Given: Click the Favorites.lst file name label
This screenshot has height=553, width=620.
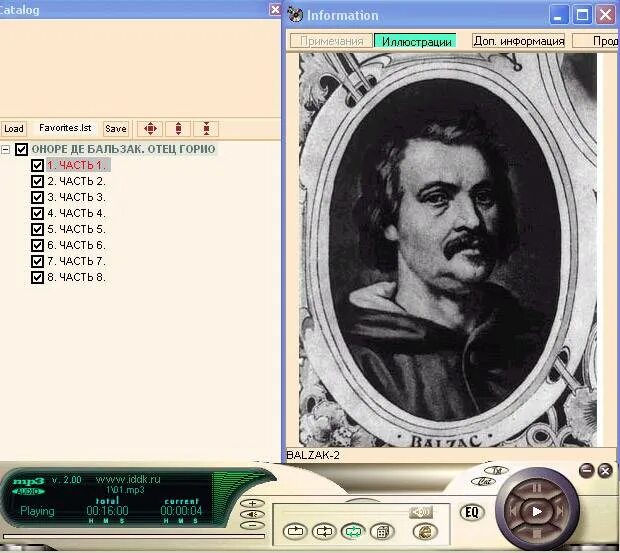Looking at the screenshot, I should [65, 128].
